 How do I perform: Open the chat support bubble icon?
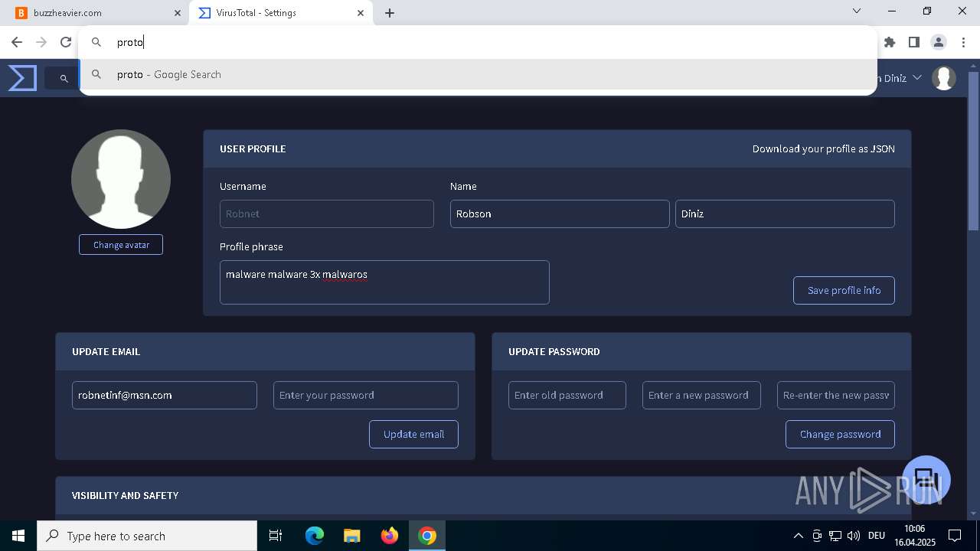[926, 480]
